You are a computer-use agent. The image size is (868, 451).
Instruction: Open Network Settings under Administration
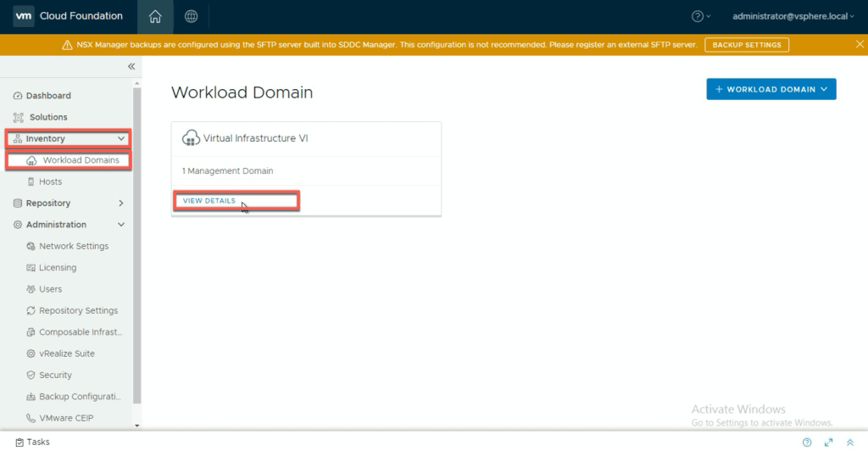click(x=74, y=246)
